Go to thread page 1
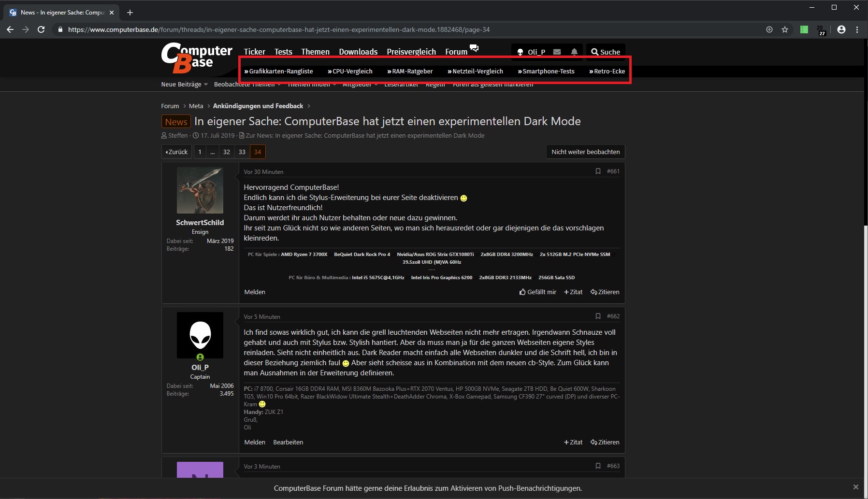The image size is (868, 499). tap(200, 152)
